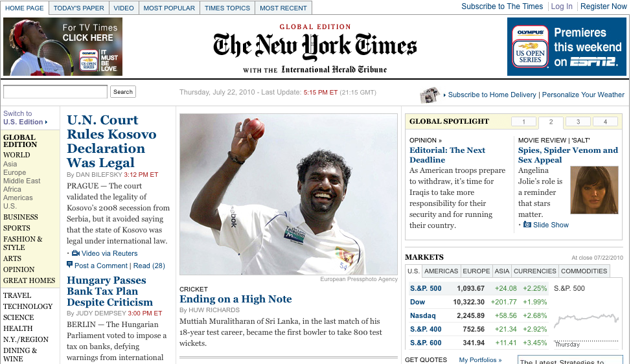The width and height of the screenshot is (631, 364).
Task: Open the Great Homes section
Action: click(x=29, y=280)
